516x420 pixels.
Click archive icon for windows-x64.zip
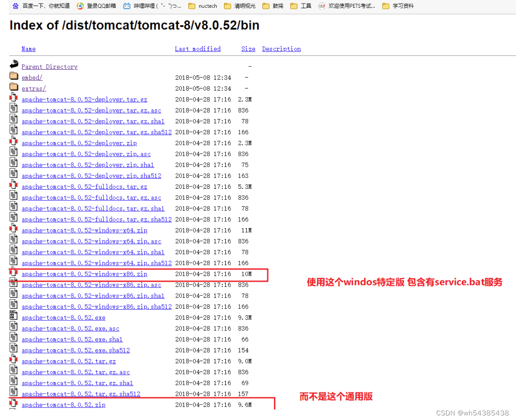(x=14, y=228)
